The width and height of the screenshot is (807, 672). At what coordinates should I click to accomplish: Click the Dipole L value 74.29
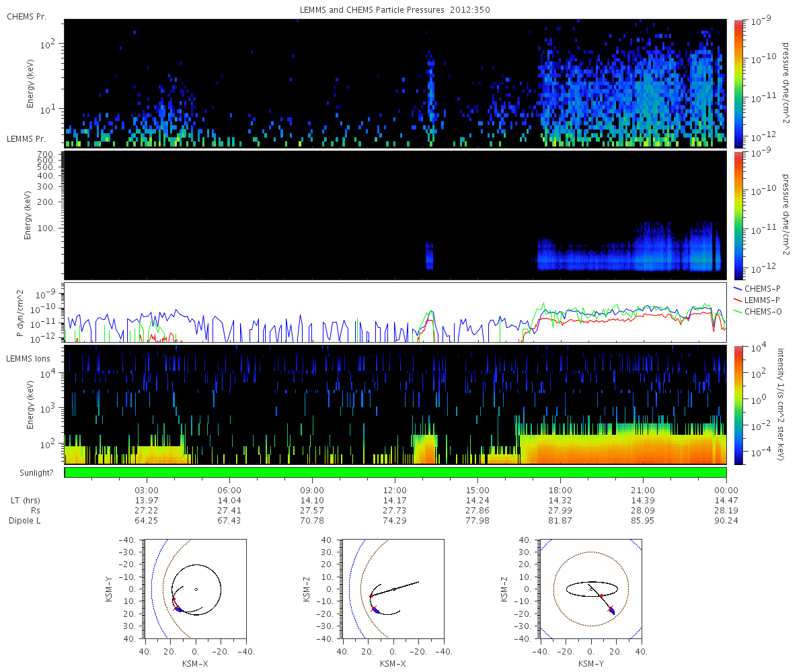(395, 521)
